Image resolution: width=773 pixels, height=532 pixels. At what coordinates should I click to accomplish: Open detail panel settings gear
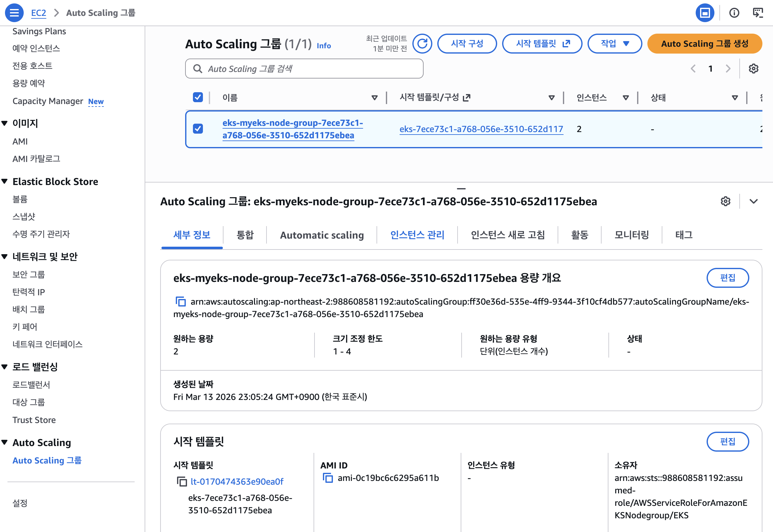point(725,201)
